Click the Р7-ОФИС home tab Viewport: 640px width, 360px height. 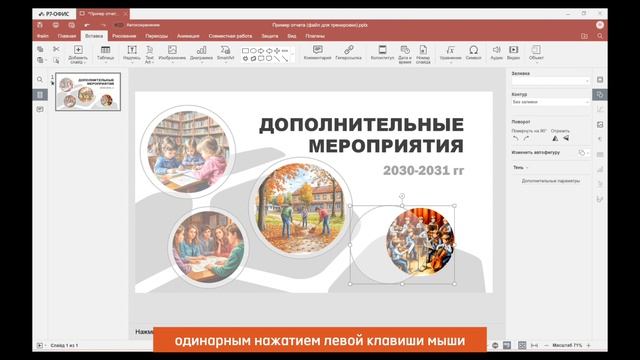coord(54,14)
